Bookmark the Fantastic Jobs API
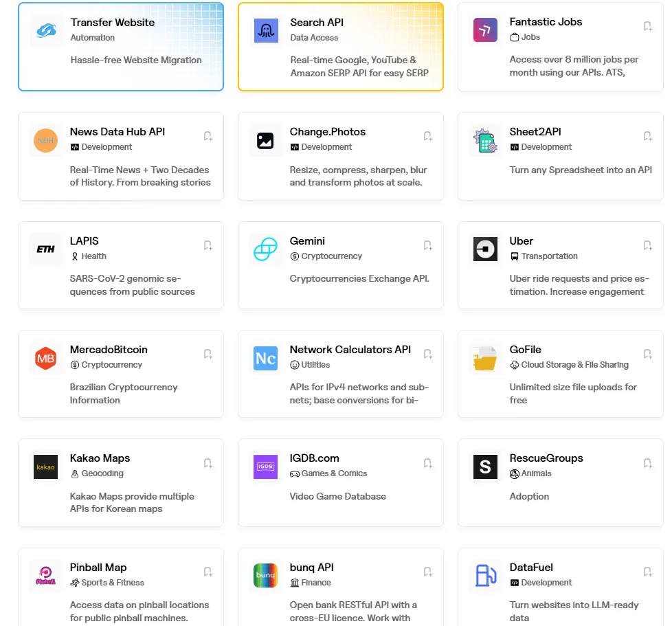Image resolution: width=672 pixels, height=626 pixels. click(647, 26)
